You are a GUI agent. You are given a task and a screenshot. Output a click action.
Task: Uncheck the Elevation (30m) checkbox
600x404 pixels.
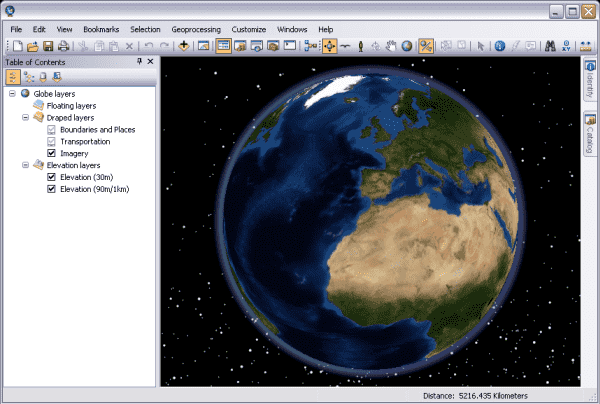point(51,177)
